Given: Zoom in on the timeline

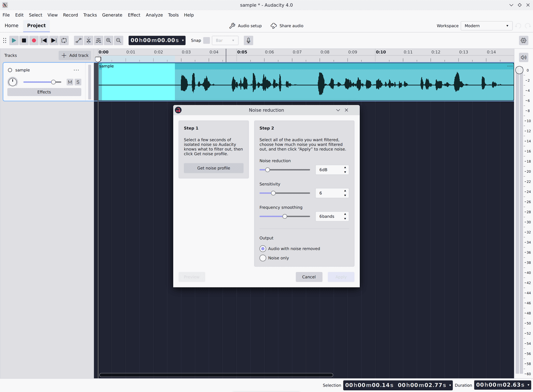Looking at the screenshot, I should [109, 41].
